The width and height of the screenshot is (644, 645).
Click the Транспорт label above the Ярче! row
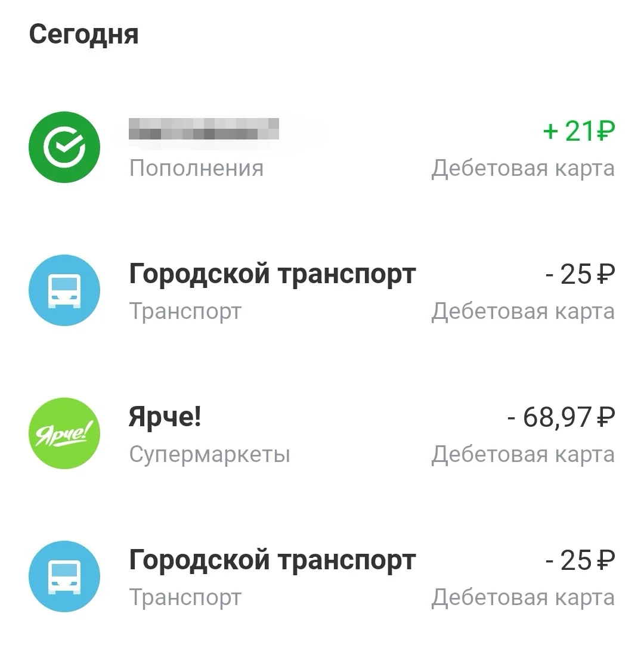pos(185,311)
